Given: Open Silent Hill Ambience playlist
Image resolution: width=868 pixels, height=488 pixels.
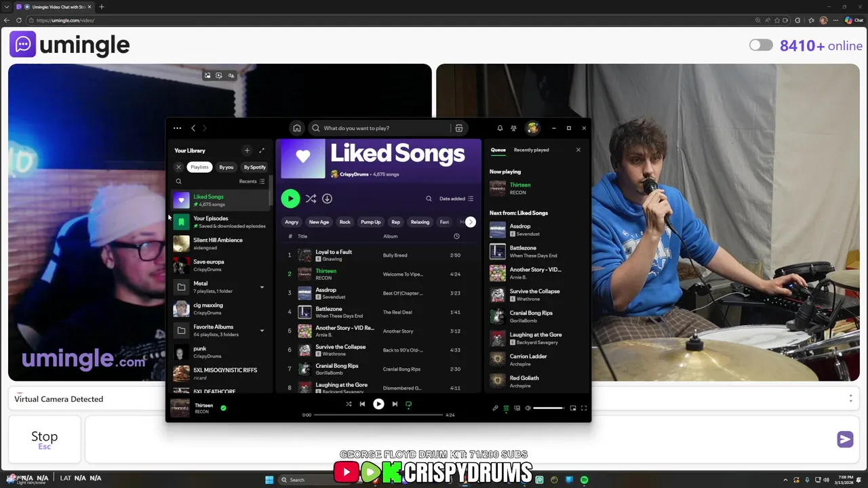Looking at the screenshot, I should 220,243.
